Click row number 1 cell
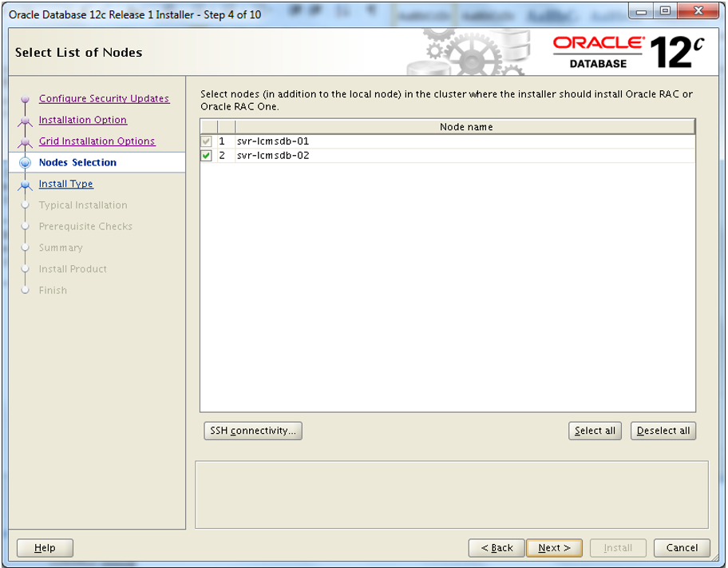 (226, 141)
